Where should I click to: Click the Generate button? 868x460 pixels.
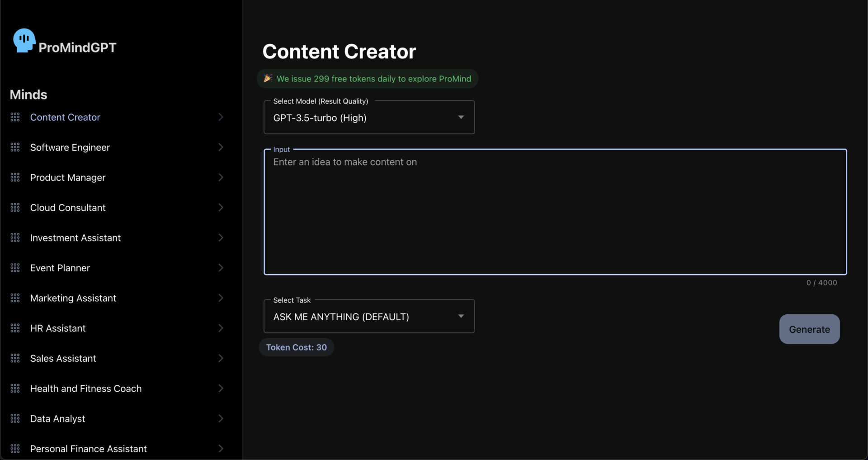point(809,329)
